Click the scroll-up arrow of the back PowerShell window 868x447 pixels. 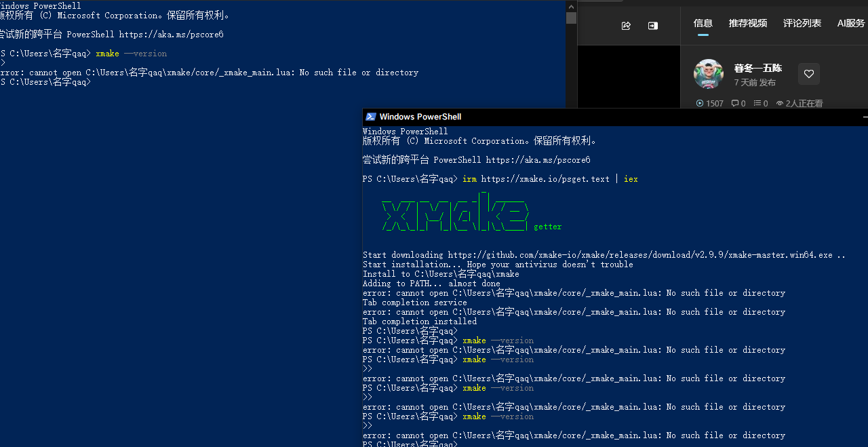click(572, 5)
